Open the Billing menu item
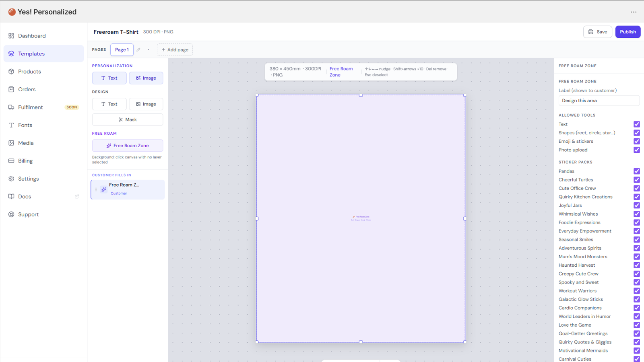 tap(43, 161)
